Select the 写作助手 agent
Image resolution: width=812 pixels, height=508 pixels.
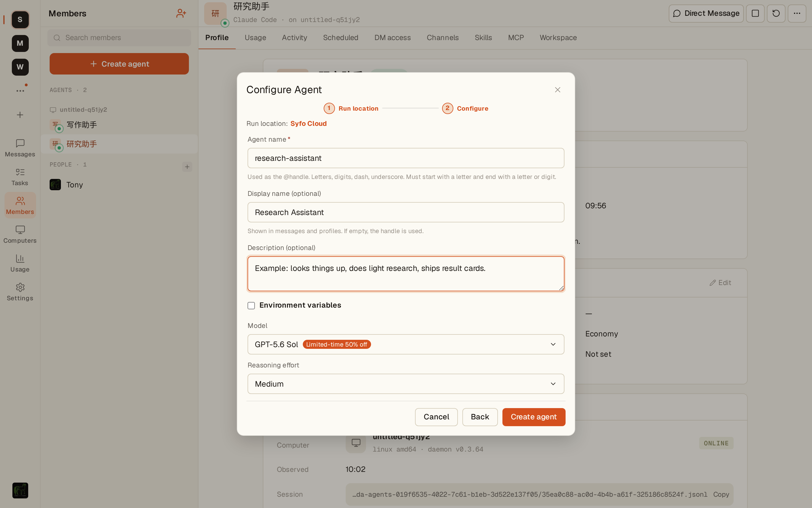(x=119, y=125)
